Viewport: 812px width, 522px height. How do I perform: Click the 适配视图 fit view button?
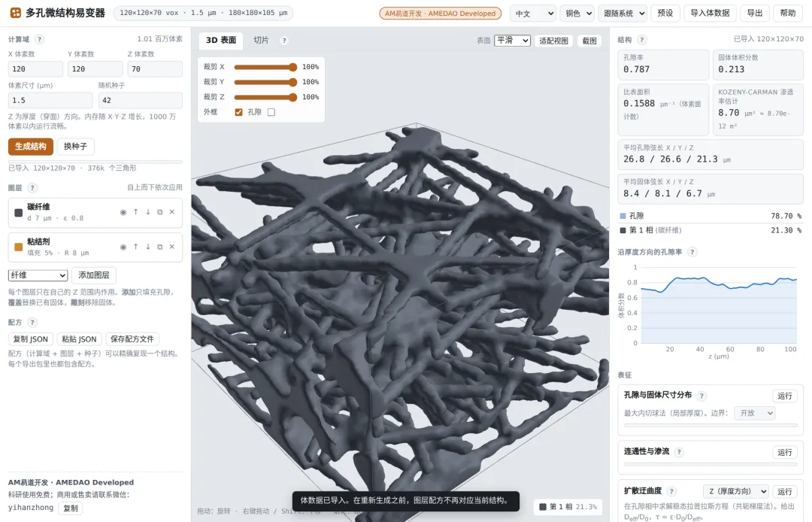click(x=553, y=41)
